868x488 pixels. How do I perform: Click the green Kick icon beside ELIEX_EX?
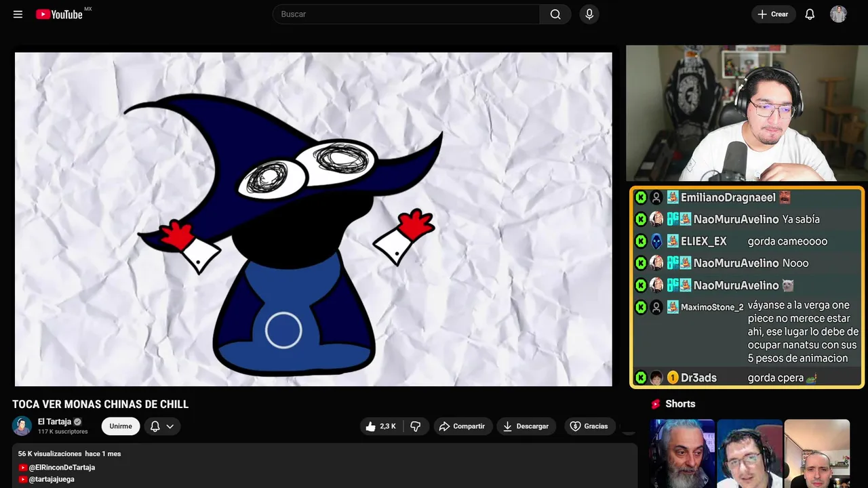pos(641,241)
